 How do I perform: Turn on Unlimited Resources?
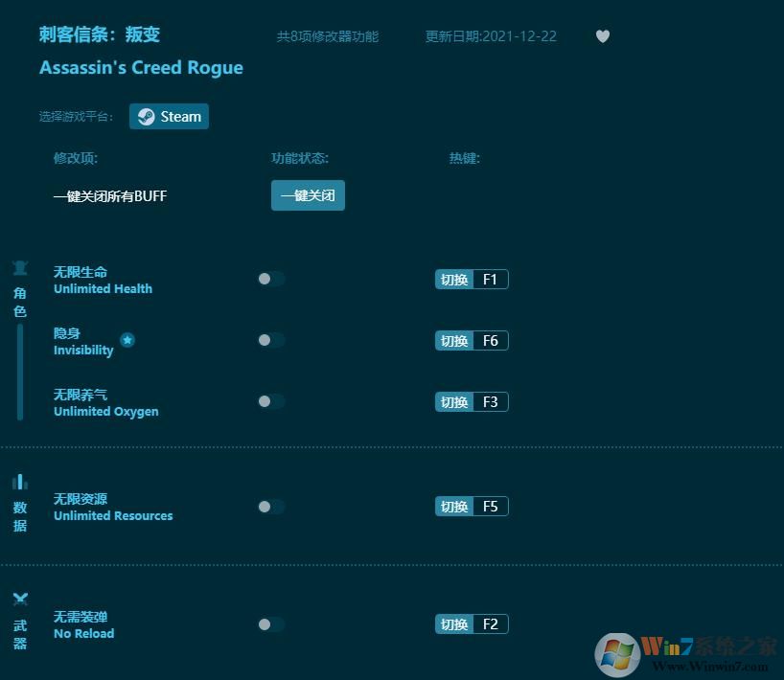point(270,507)
